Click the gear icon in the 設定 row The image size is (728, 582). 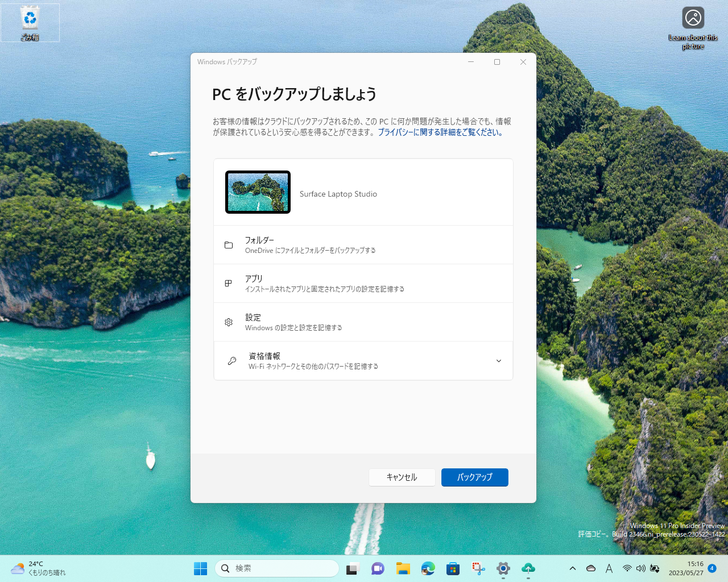click(x=229, y=322)
